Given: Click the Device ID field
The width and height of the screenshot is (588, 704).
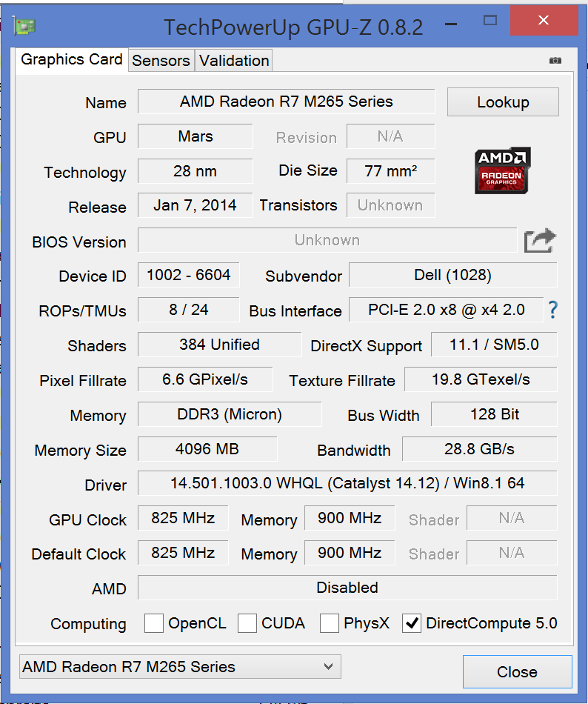Looking at the screenshot, I should (x=188, y=275).
